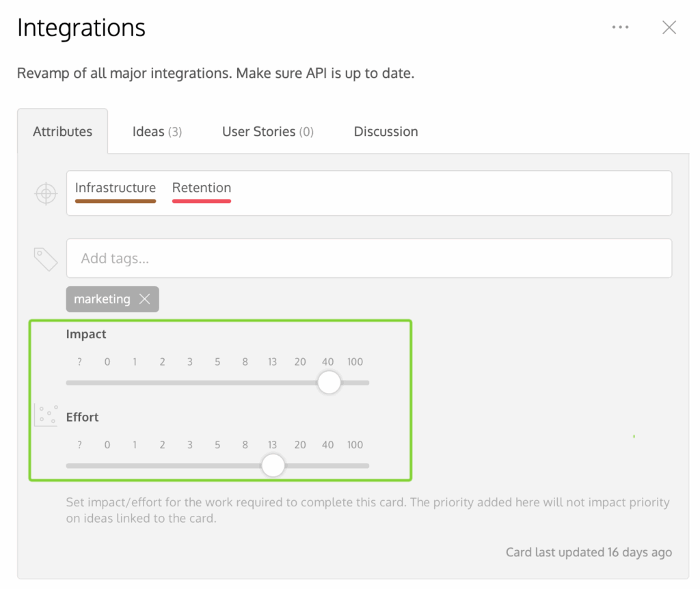Open the Ideas (3) tab
The width and height of the screenshot is (700, 589).
(157, 131)
